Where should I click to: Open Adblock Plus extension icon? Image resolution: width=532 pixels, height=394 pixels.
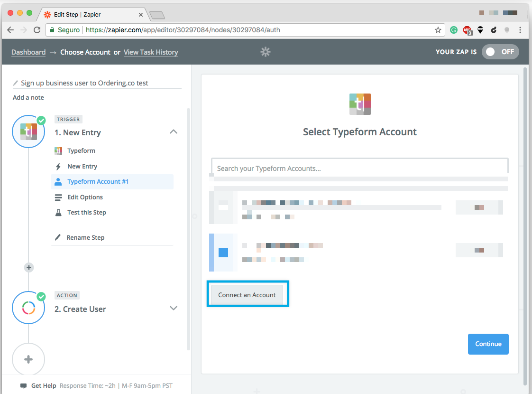coord(467,30)
